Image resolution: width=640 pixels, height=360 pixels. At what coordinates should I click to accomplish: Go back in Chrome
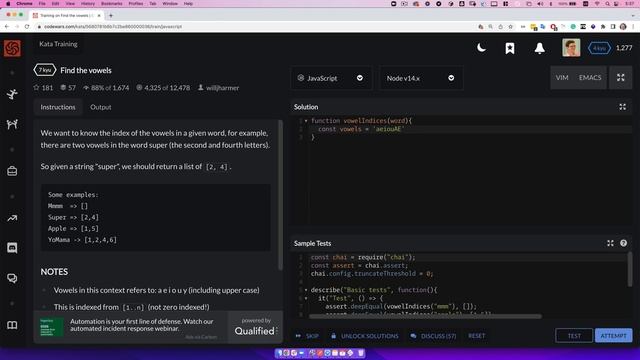(x=7, y=27)
